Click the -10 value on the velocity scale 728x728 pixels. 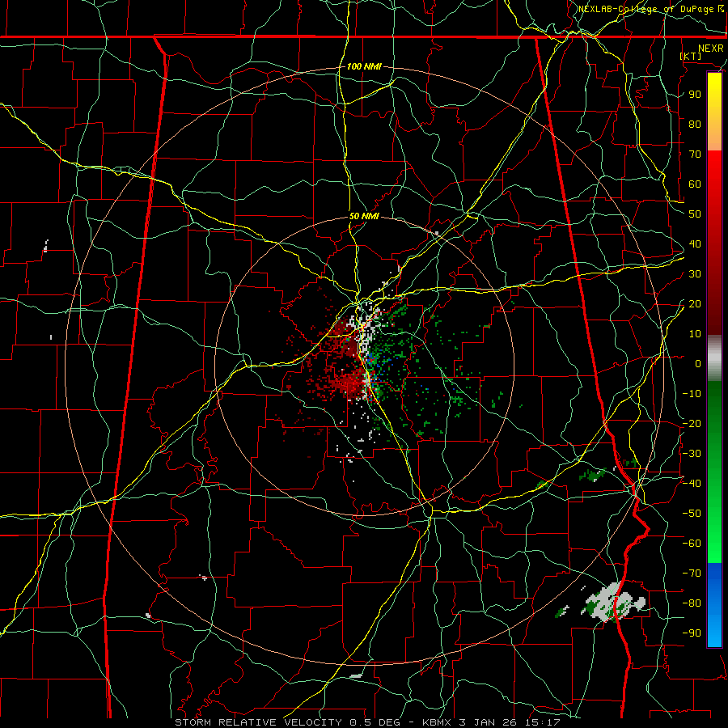click(692, 394)
